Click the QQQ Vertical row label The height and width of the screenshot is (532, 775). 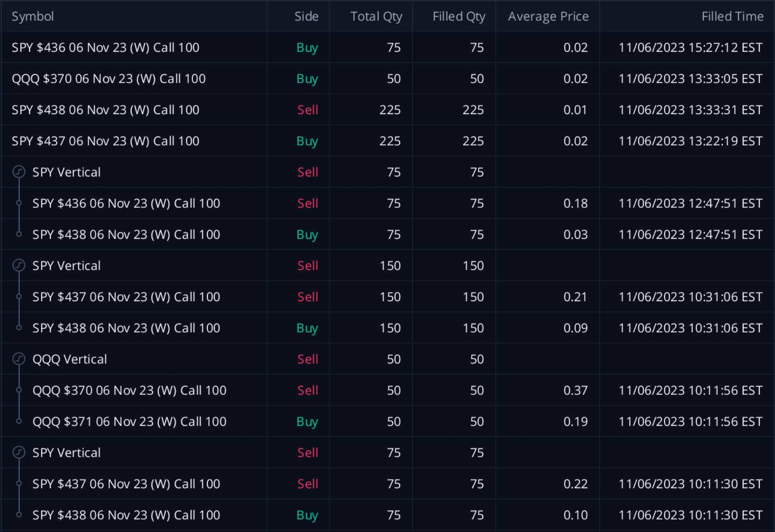70,359
